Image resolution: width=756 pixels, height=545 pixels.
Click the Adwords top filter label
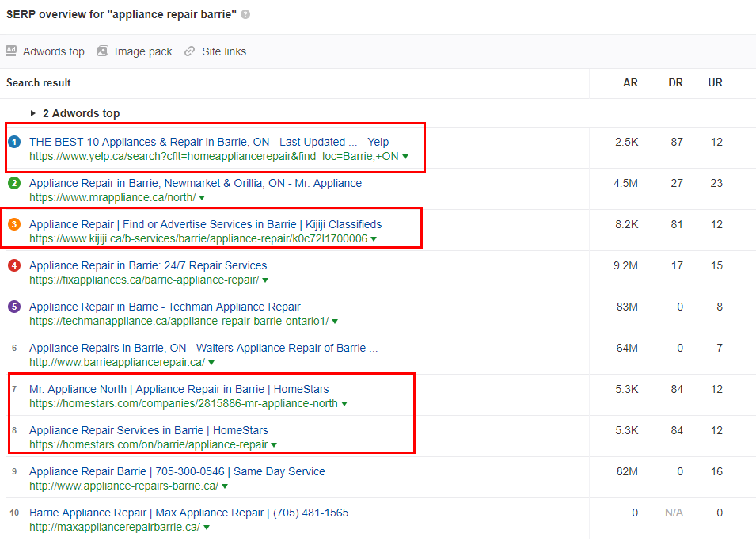pos(54,51)
